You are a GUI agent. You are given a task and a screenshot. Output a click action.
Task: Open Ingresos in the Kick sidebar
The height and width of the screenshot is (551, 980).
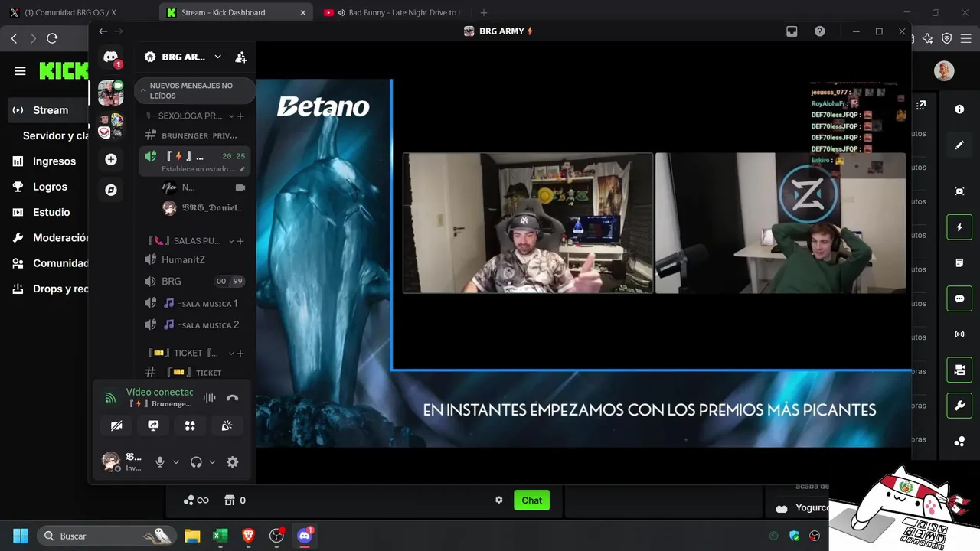tap(46, 161)
